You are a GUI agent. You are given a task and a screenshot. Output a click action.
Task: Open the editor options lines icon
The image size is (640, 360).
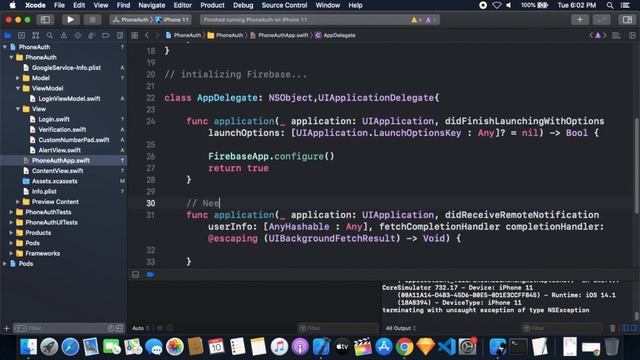pyautogui.click(x=616, y=36)
